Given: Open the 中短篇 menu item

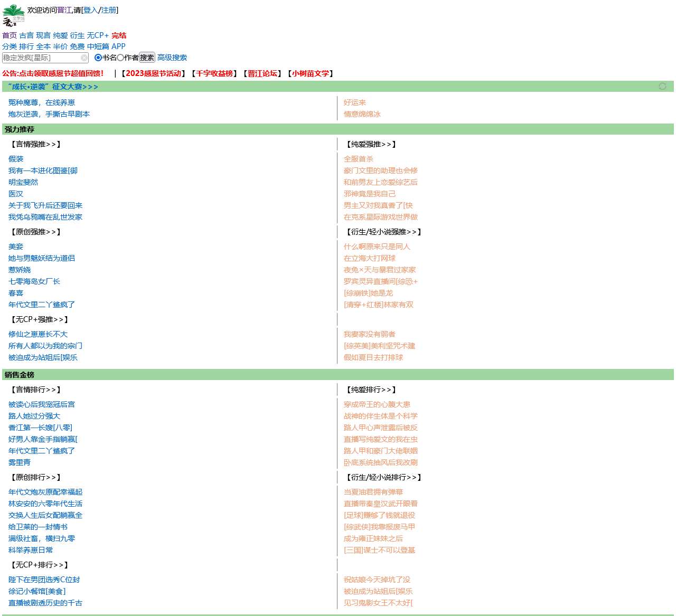Looking at the screenshot, I should pyautogui.click(x=98, y=46).
